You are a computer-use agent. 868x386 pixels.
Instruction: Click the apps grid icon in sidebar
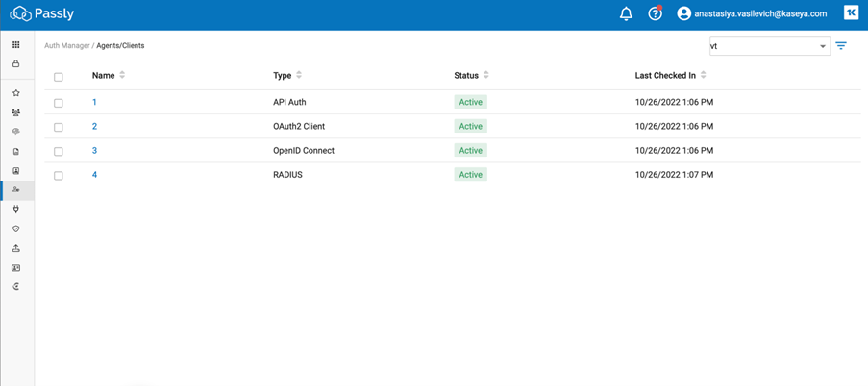(16, 45)
